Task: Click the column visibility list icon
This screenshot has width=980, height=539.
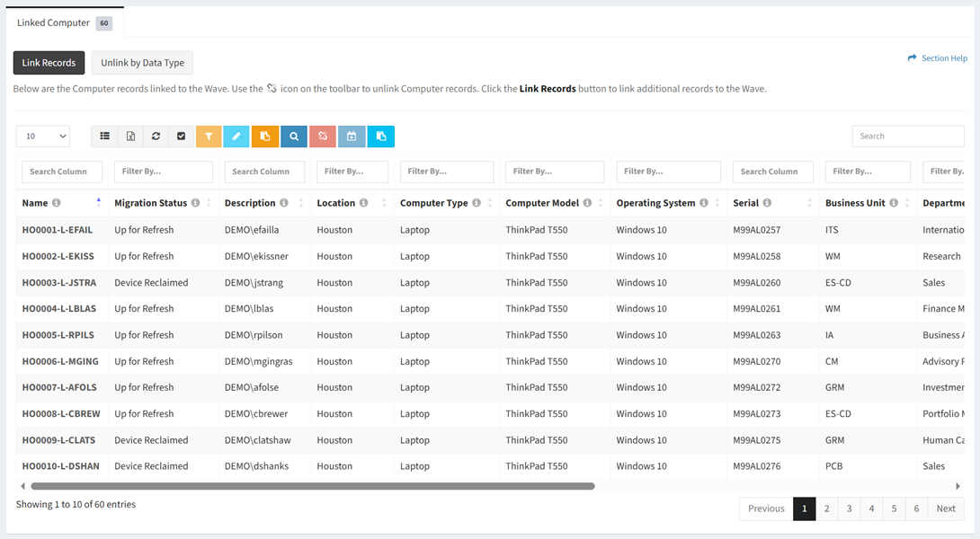Action: point(105,137)
